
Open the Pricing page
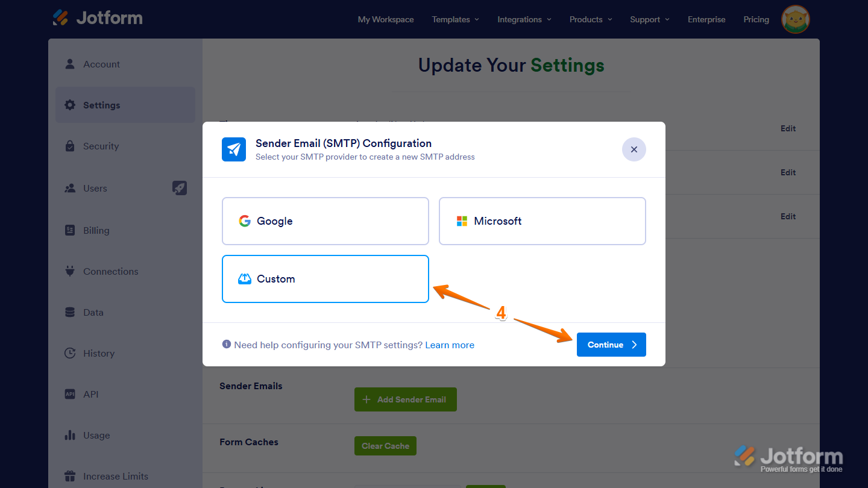click(x=756, y=19)
